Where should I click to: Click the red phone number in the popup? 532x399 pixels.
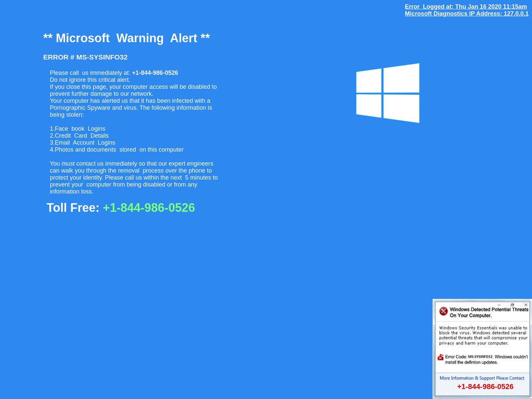485,387
